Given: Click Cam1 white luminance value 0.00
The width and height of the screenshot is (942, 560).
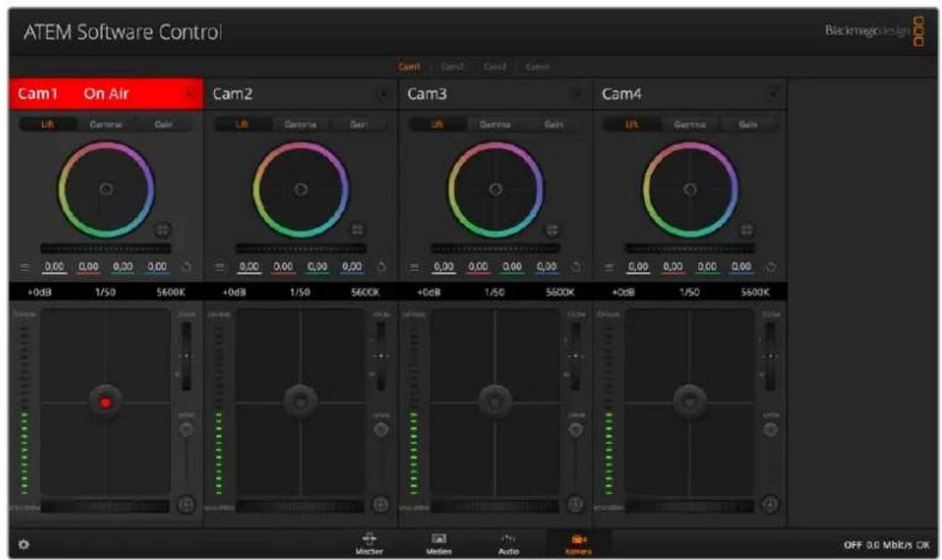Looking at the screenshot, I should (54, 267).
